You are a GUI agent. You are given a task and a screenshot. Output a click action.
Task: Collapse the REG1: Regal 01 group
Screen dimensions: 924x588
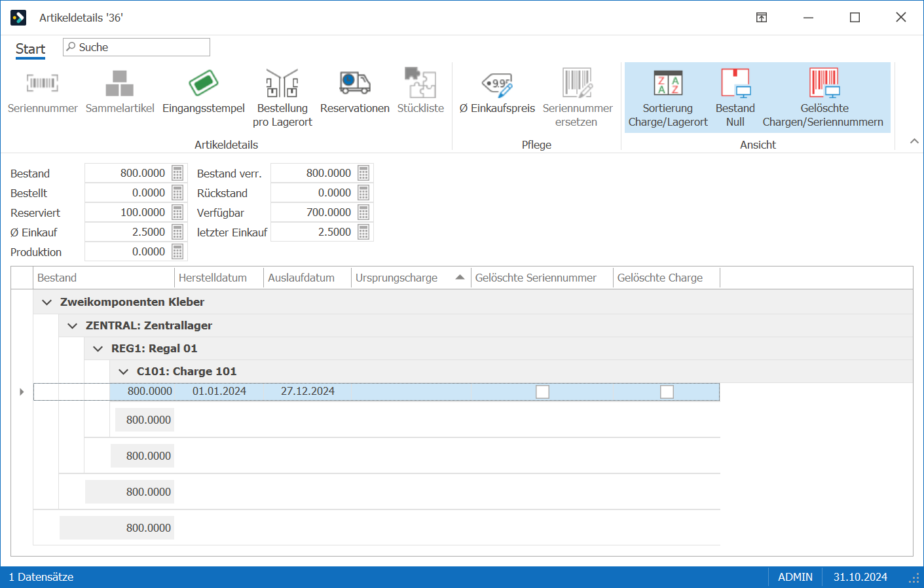tap(98, 348)
